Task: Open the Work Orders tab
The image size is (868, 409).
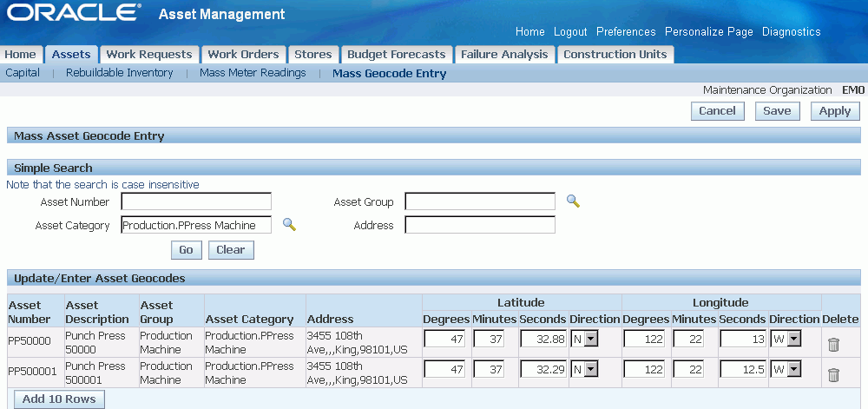Action: coord(243,54)
